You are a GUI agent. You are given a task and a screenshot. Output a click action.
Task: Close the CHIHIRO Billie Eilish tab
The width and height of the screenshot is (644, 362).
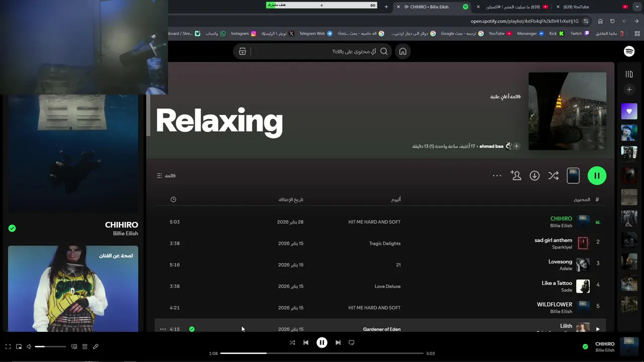(398, 7)
